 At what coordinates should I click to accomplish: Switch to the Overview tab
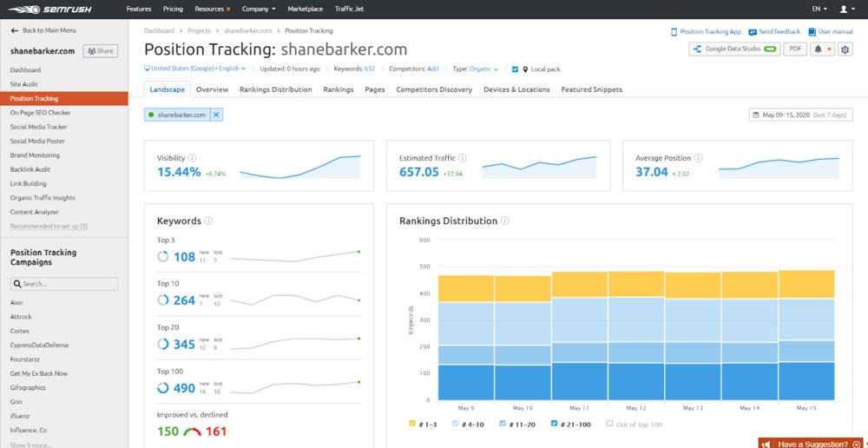click(x=212, y=89)
